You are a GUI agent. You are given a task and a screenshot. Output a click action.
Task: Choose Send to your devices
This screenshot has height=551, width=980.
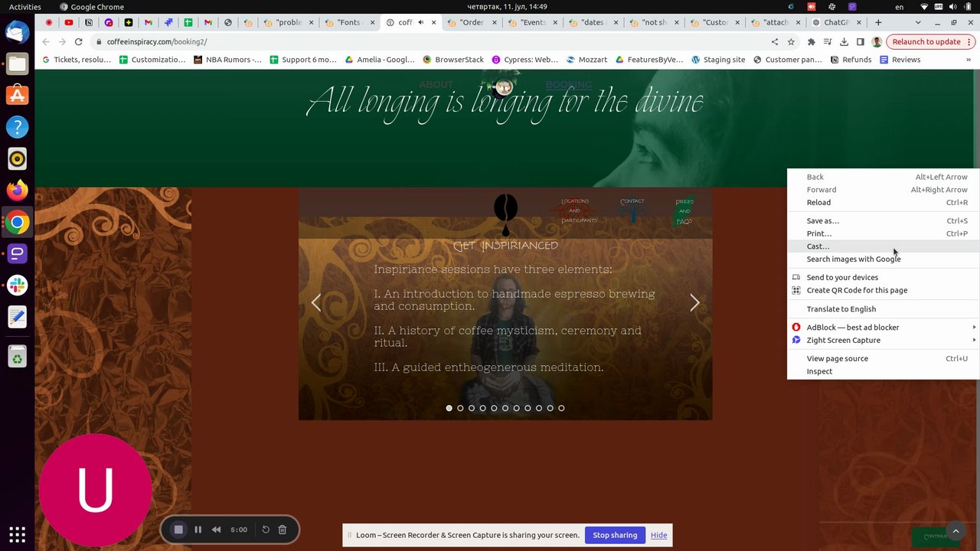tap(884, 278)
